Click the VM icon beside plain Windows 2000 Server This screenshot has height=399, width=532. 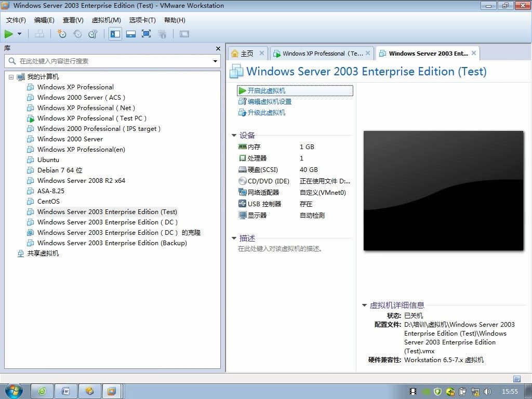click(31, 139)
